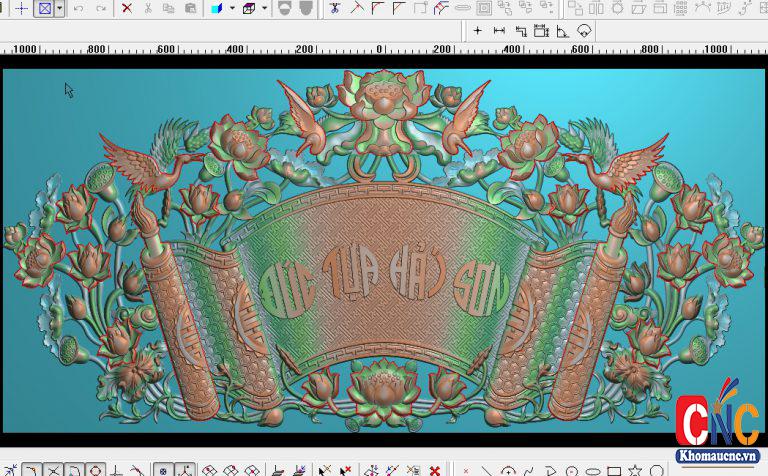The image size is (768, 476).
Task: Click the star shape tool in bottom toolbar
Action: [x=635, y=470]
